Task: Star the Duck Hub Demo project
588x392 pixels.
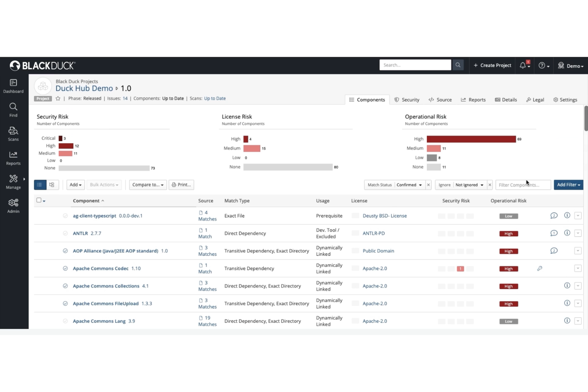Action: (x=58, y=98)
